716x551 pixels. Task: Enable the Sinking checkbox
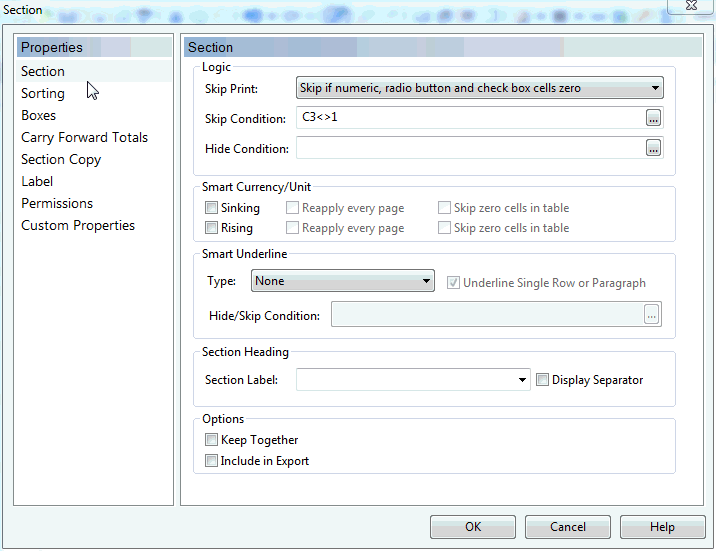coord(211,208)
